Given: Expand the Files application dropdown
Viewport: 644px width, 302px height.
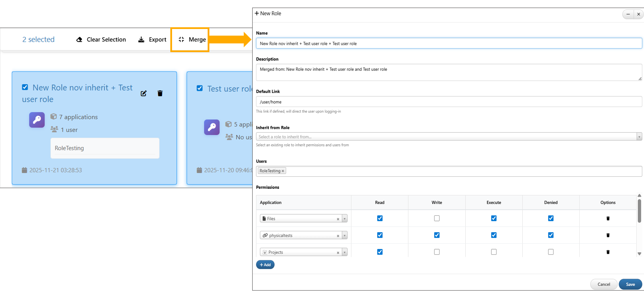Looking at the screenshot, I should (344, 219).
